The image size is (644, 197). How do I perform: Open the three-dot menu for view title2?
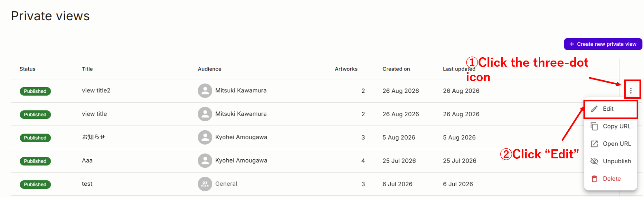tap(631, 91)
